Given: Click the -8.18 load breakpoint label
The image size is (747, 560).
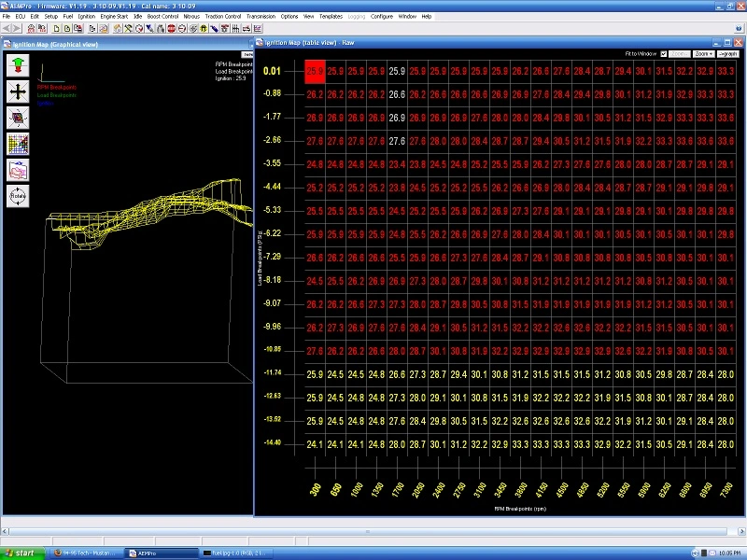Looking at the screenshot, I should 272,280.
